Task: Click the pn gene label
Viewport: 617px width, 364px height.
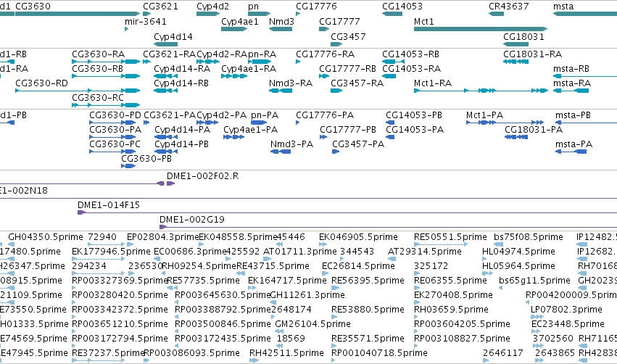Action: click(x=254, y=7)
